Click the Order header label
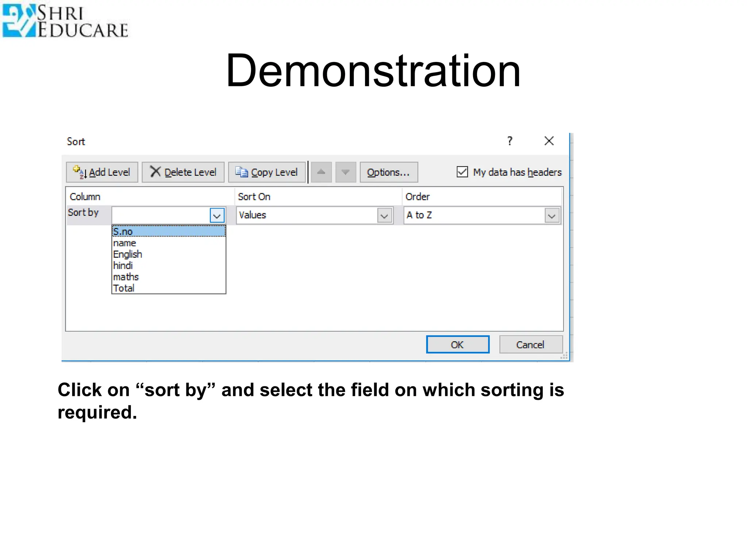The image size is (747, 560). (x=418, y=197)
